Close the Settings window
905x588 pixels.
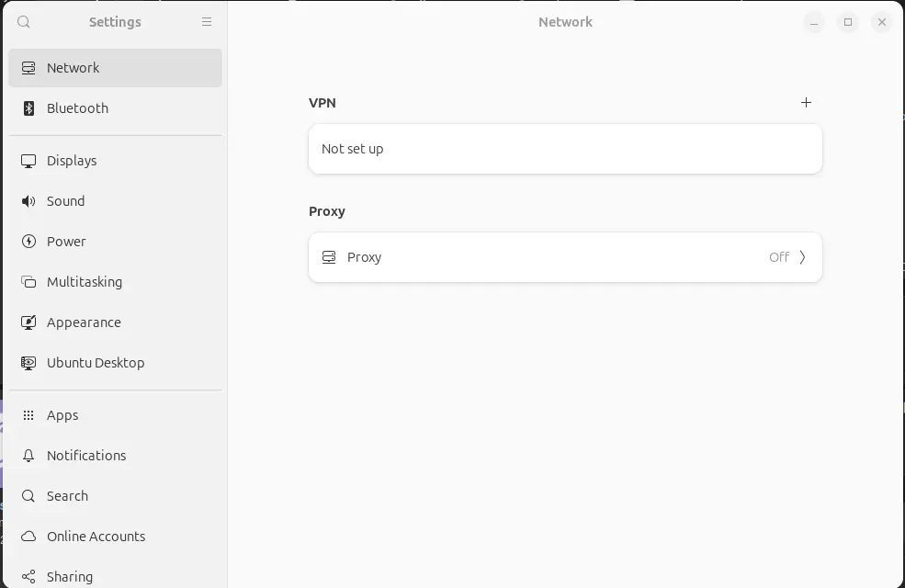pos(882,22)
